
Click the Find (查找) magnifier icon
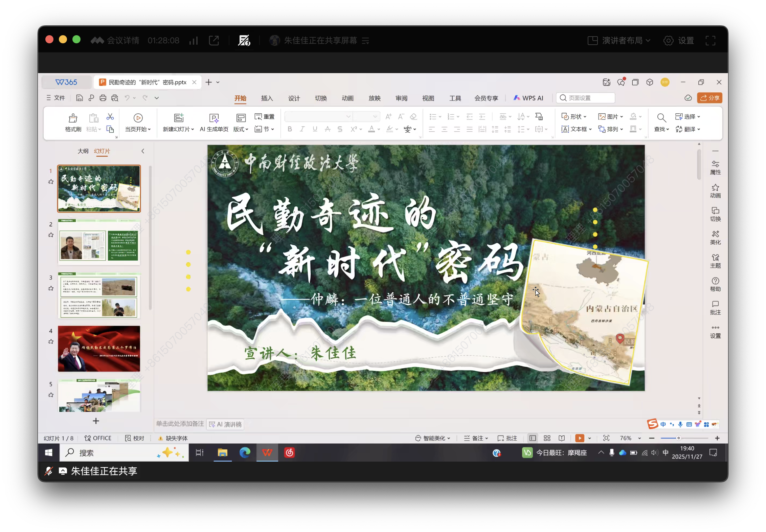tap(661, 118)
